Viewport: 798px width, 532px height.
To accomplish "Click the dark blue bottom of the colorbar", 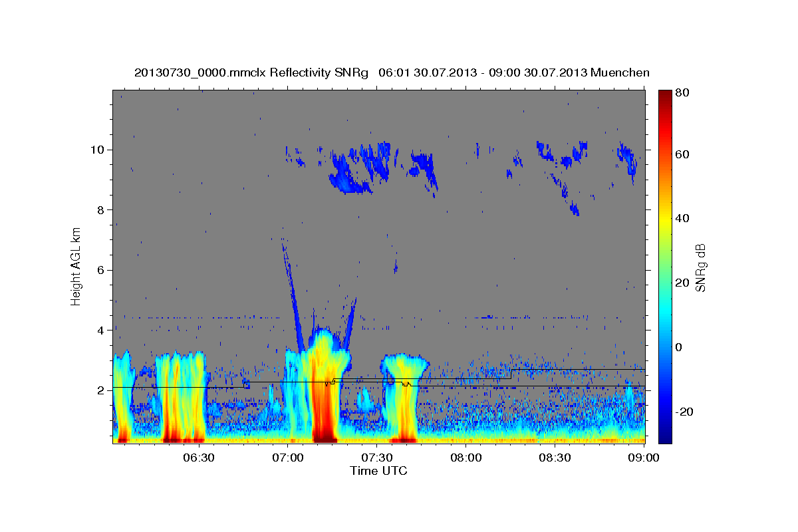I will click(x=665, y=436).
